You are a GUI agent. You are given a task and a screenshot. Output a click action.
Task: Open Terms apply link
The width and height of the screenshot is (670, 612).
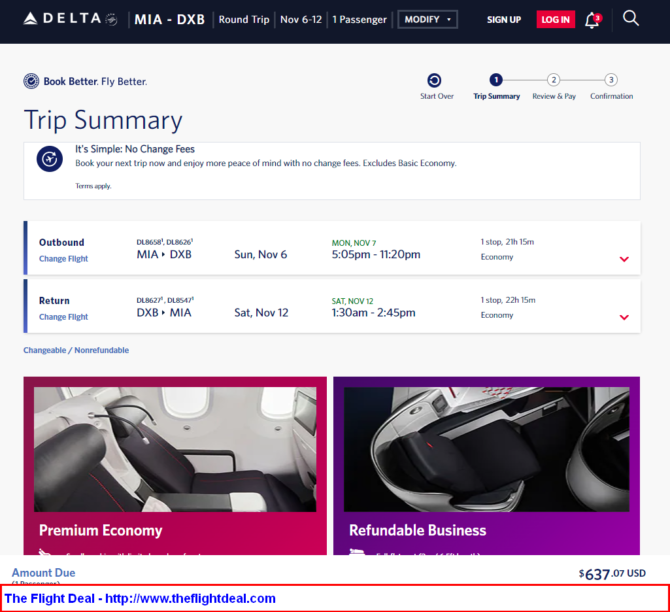point(93,186)
